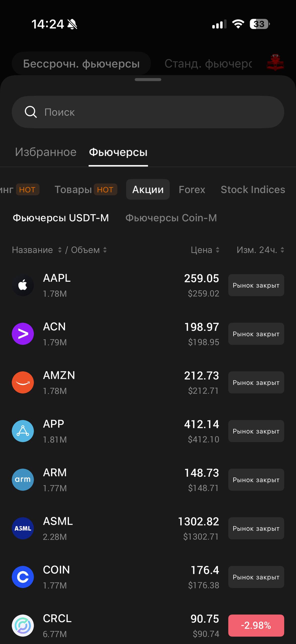Viewport: 296px width, 644px height.
Task: Select the Фьючерсы Coin-M option
Action: (x=171, y=218)
